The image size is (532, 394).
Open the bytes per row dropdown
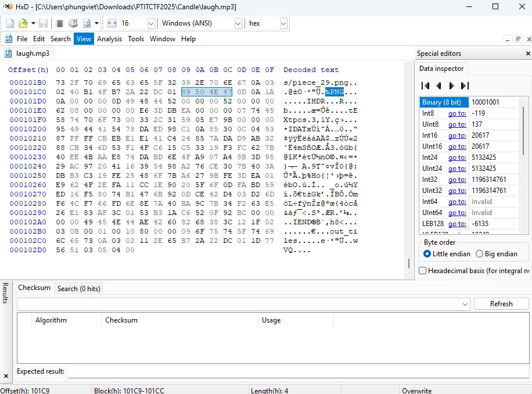(x=151, y=23)
